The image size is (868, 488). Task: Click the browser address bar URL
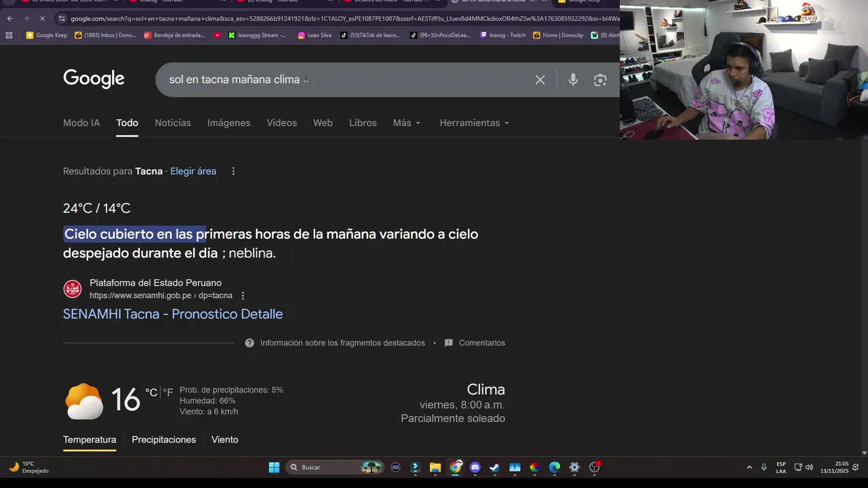[x=344, y=18]
